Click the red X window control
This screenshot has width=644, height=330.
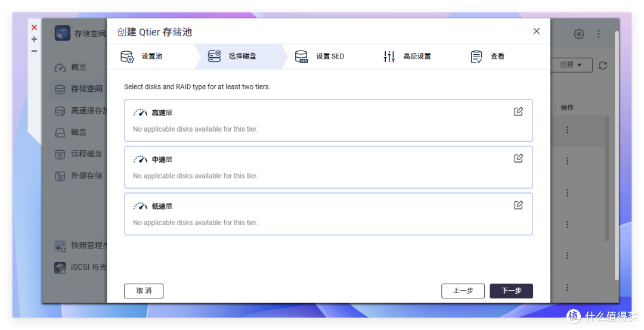[34, 27]
